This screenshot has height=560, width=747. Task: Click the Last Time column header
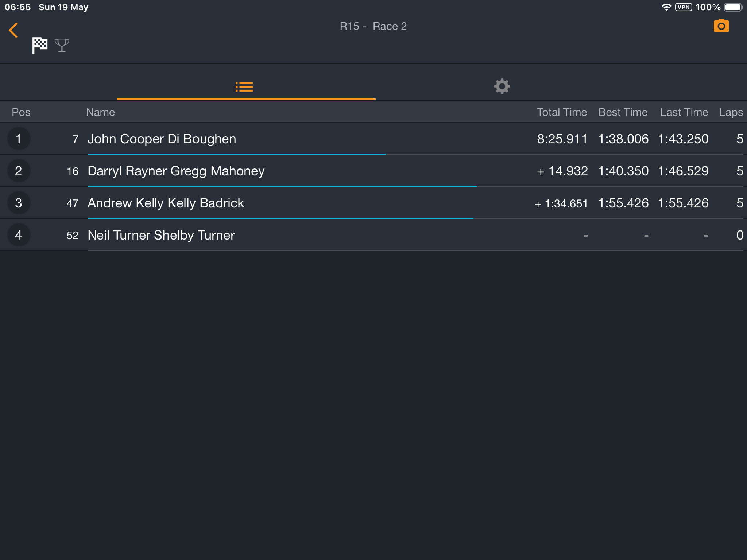[x=684, y=112]
